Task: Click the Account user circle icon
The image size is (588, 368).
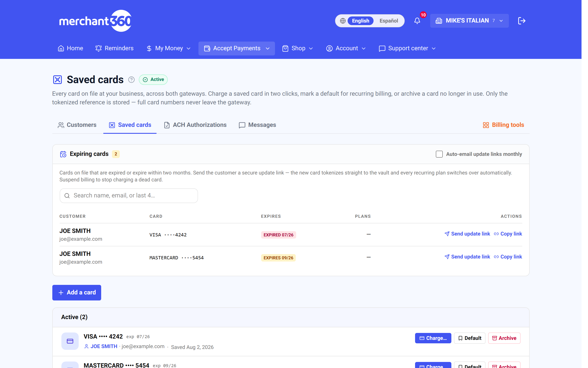Action: pyautogui.click(x=329, y=48)
